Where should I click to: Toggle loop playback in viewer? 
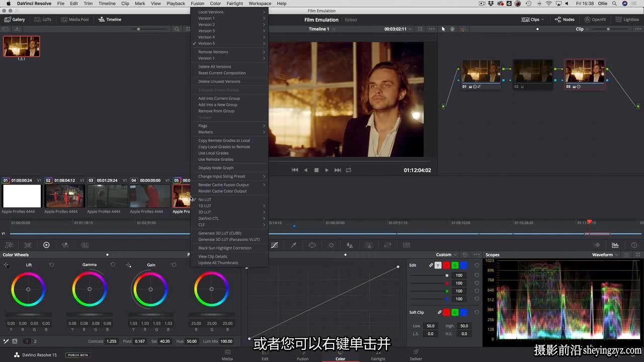point(348,170)
